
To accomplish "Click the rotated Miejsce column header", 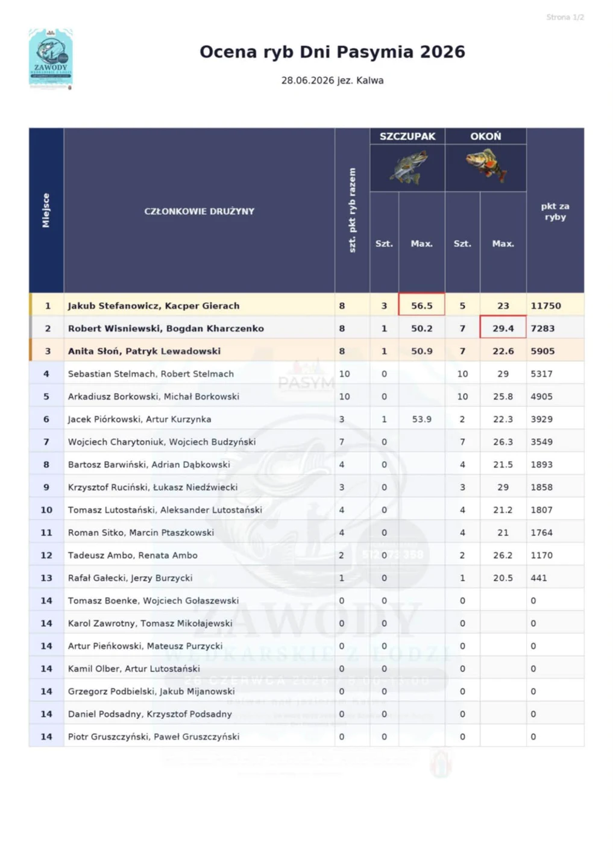I will [x=46, y=210].
